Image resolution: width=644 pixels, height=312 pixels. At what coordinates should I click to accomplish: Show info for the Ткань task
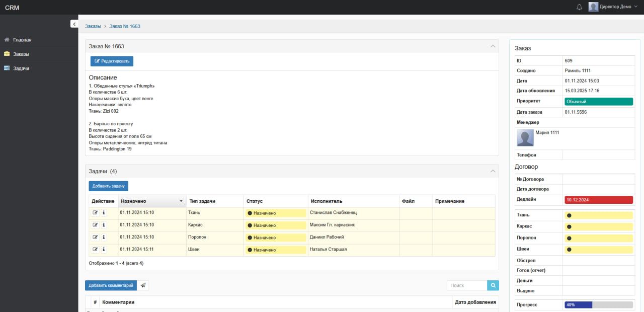point(104,213)
